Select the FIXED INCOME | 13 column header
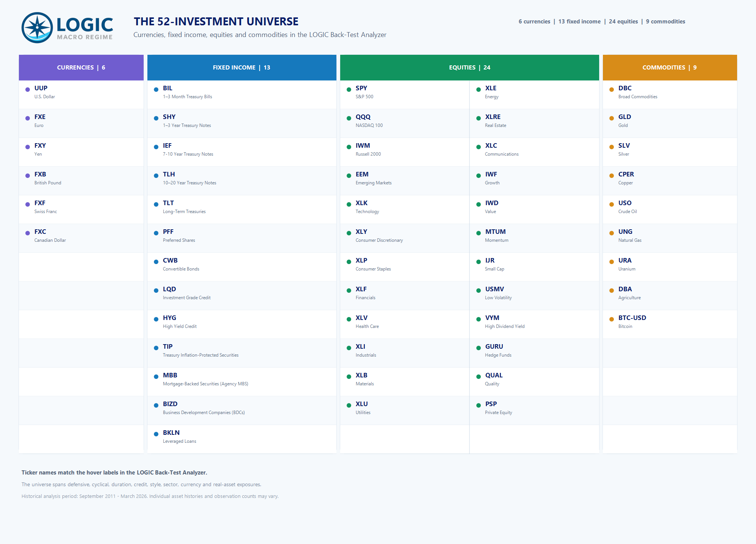This screenshot has height=544, width=756. pos(242,68)
